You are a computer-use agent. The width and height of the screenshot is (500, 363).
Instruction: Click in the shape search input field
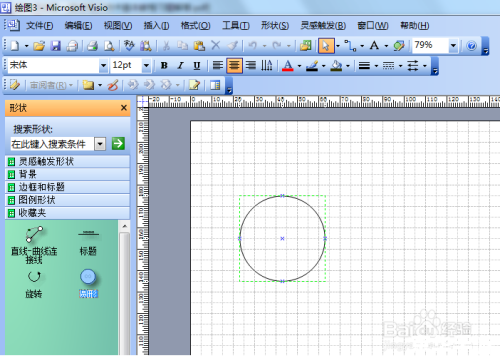pos(52,144)
